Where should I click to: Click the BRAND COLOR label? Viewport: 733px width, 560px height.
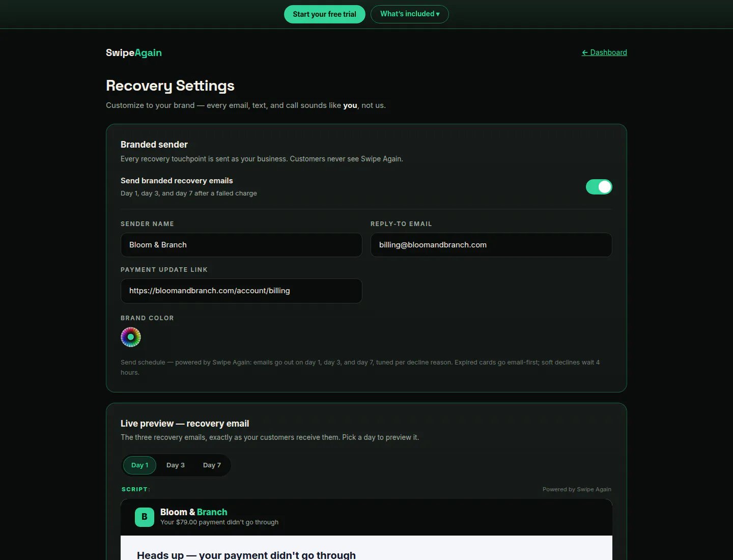[147, 318]
